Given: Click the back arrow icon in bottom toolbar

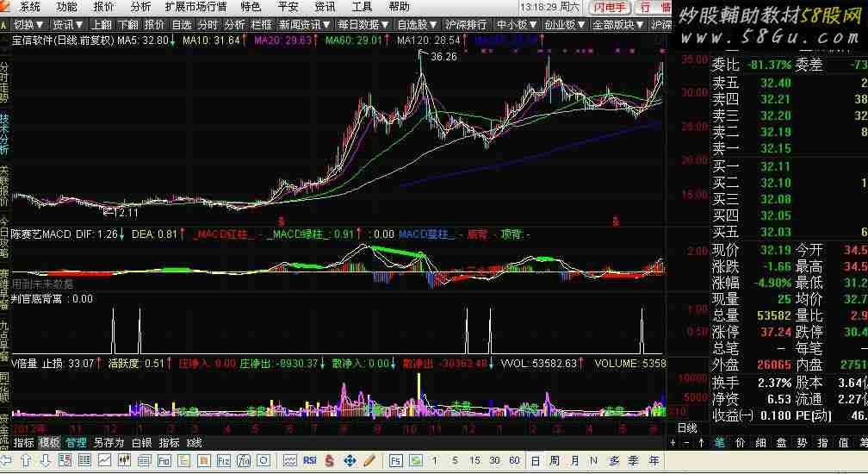Looking at the screenshot, I should click(x=6, y=460).
